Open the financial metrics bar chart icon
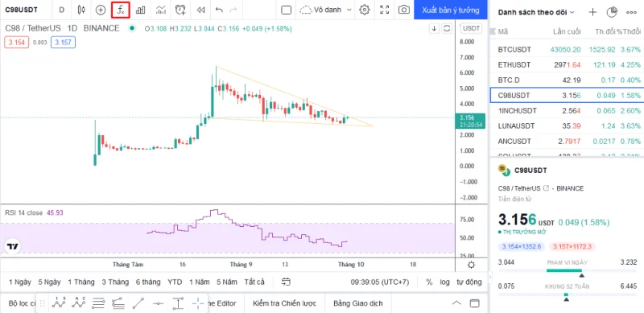Screen dimensions: 644x313 click(140, 10)
